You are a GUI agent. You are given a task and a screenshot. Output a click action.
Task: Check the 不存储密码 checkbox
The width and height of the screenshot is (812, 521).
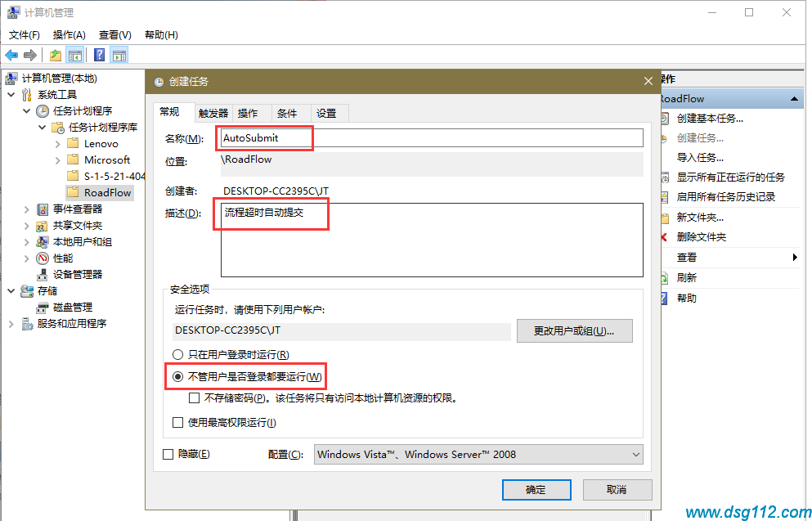194,397
